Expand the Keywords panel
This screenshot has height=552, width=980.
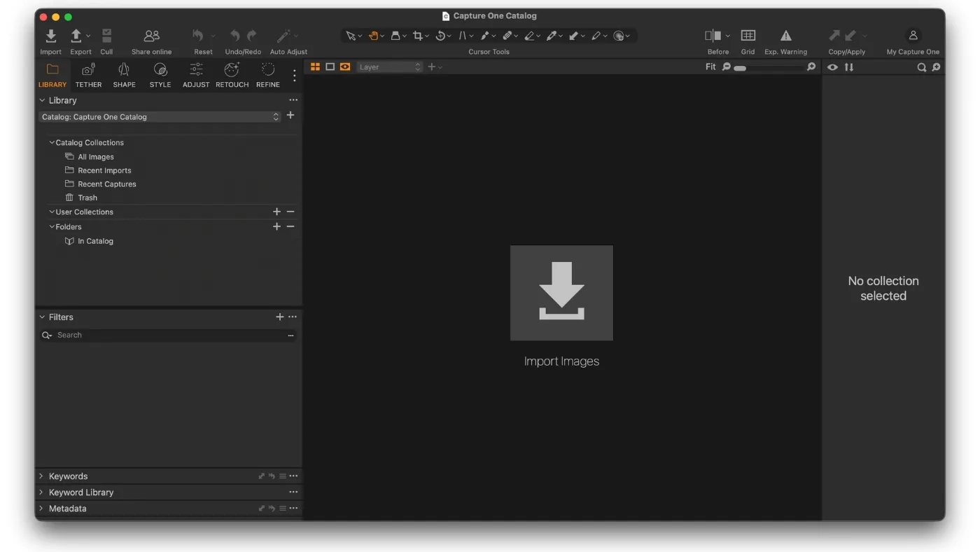[41, 476]
